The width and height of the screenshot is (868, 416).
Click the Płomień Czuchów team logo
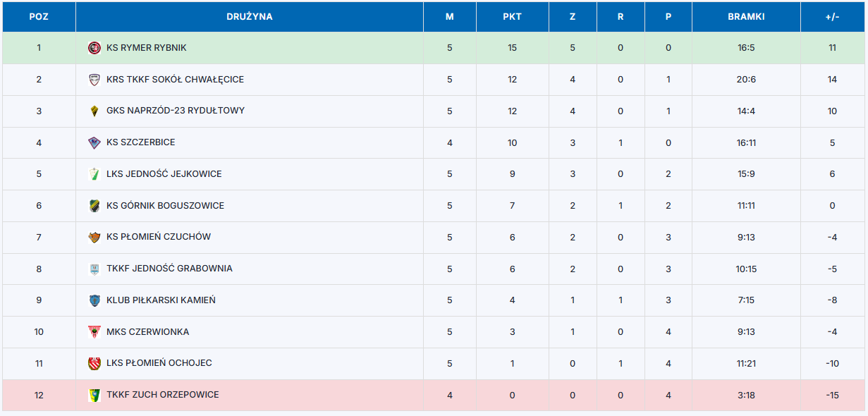(94, 237)
